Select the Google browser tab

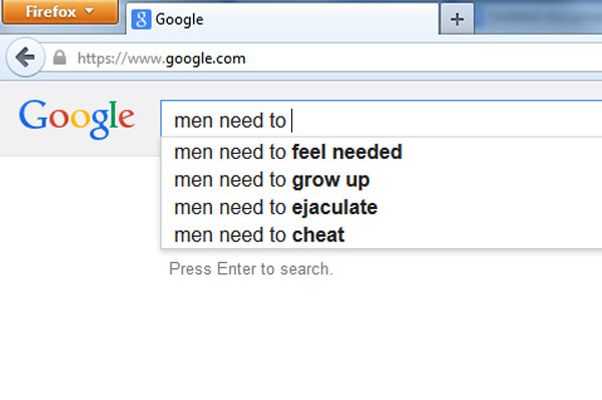pos(282,19)
